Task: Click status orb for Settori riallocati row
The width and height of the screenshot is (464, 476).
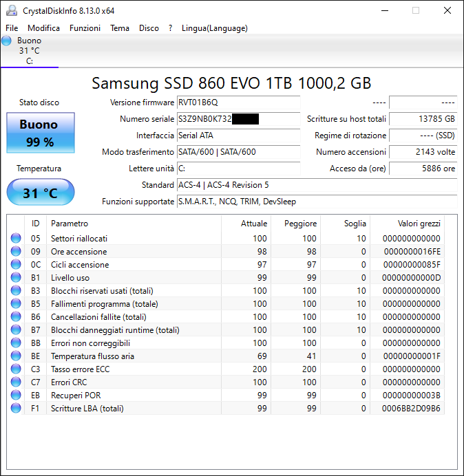Action: 16,238
